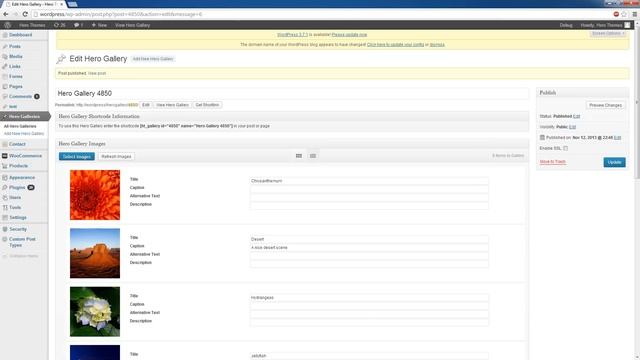This screenshot has height=360, width=640.
Task: Edit the Visibility in the Publish box
Action: point(572,127)
